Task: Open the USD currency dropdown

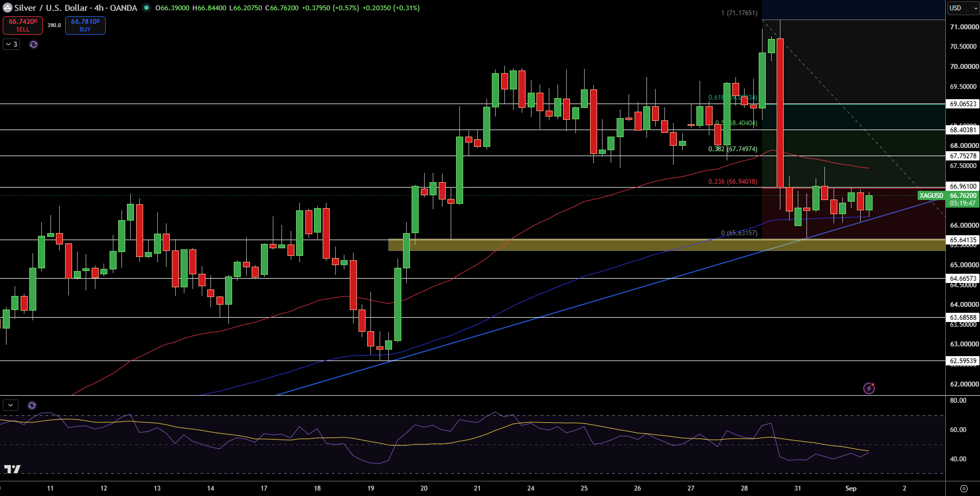Action: (963, 8)
